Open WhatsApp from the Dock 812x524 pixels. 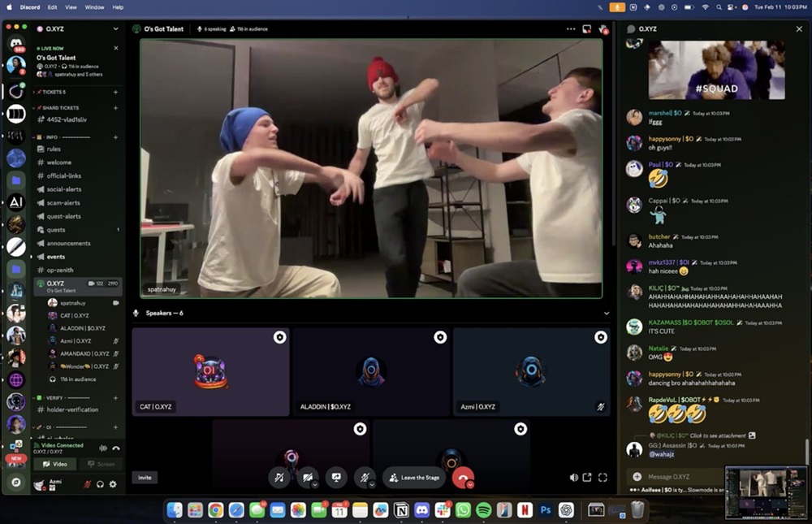click(x=463, y=510)
